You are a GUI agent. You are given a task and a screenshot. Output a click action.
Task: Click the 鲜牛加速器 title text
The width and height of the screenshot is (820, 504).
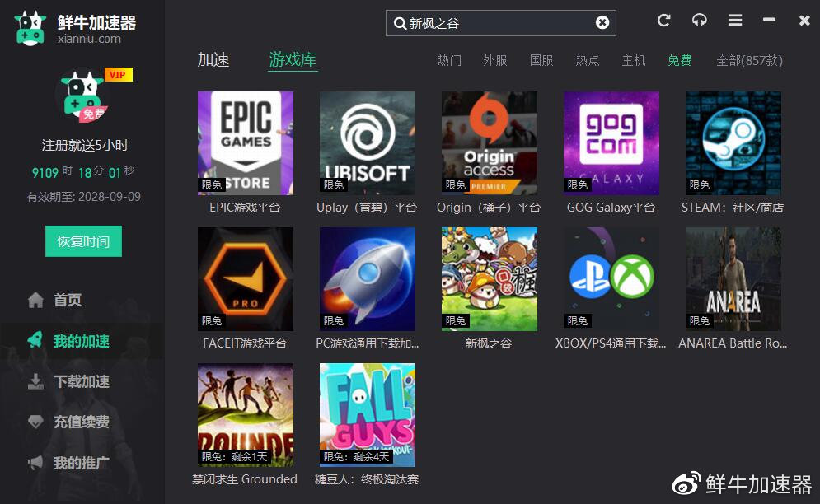click(x=96, y=22)
